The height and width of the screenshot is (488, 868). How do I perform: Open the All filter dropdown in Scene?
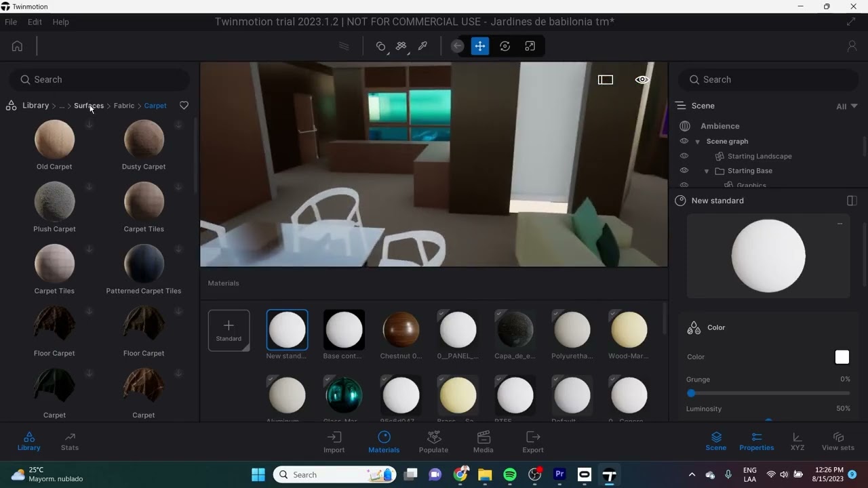846,106
